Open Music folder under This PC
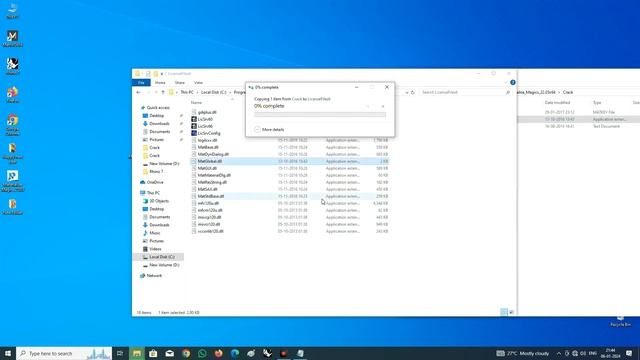The height and width of the screenshot is (360, 640). 155,233
